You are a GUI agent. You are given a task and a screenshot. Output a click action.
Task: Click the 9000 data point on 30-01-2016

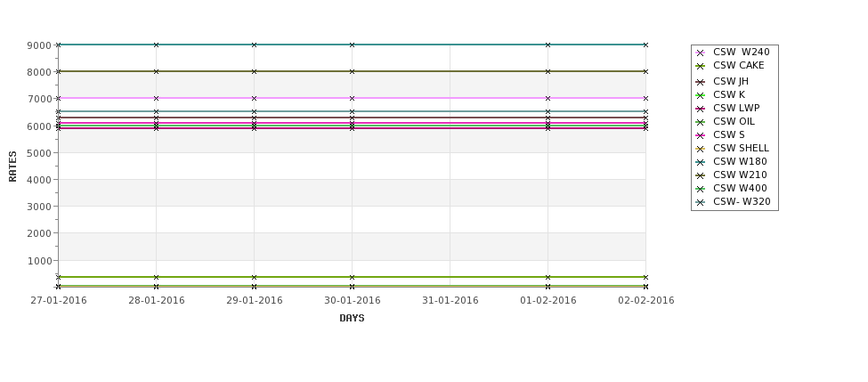click(x=352, y=45)
